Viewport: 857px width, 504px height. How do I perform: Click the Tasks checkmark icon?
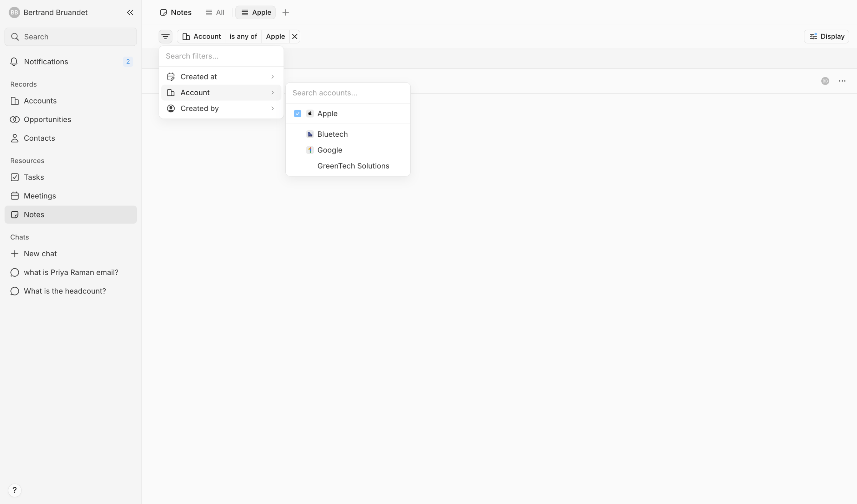click(15, 177)
